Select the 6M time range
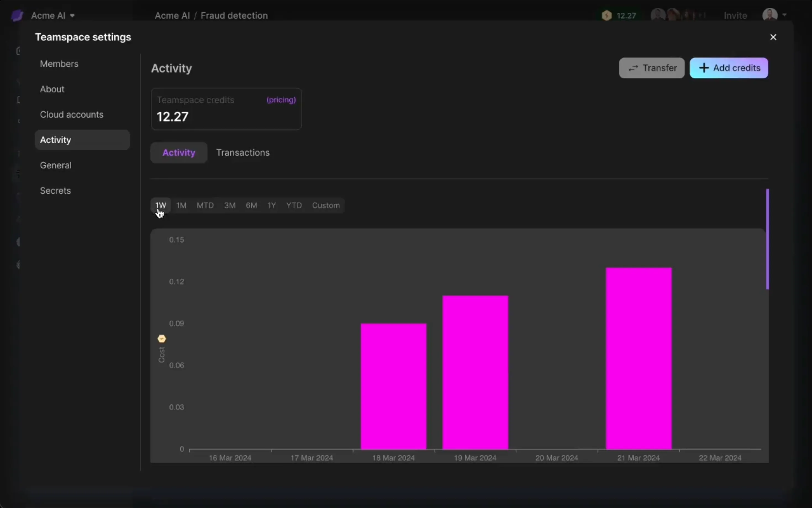 (251, 205)
